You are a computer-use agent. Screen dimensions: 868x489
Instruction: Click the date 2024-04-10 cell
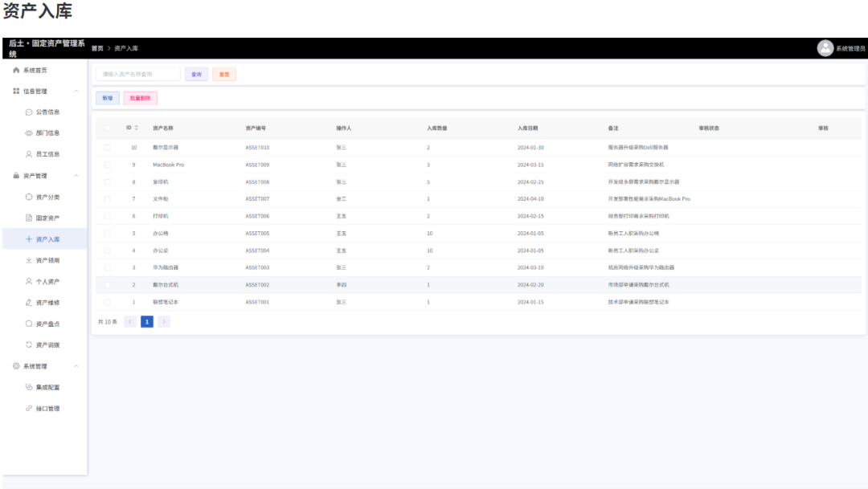tap(530, 199)
